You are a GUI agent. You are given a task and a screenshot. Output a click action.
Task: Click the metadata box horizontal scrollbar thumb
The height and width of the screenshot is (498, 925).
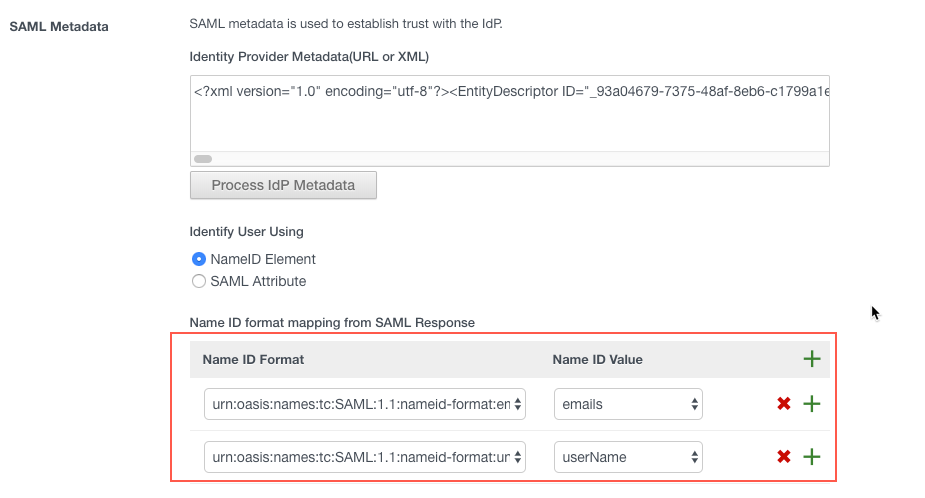coord(202,158)
